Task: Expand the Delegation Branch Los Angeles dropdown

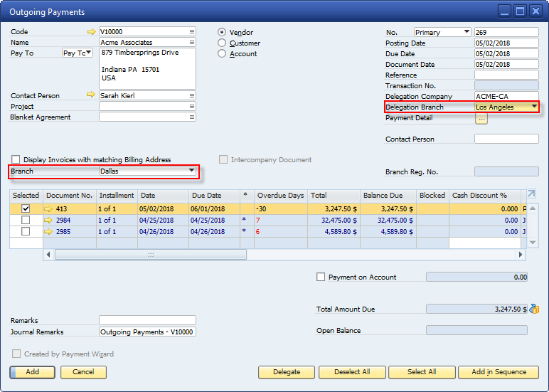Action: click(x=533, y=107)
